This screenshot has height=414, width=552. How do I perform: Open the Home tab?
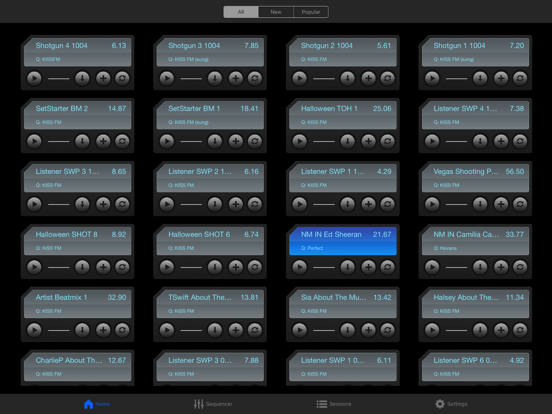point(97,404)
